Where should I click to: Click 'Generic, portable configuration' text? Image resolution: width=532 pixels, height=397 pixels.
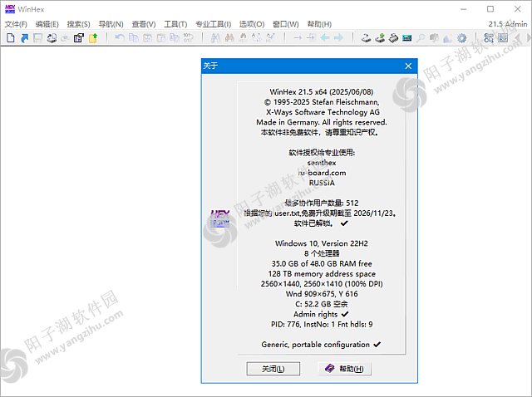321,345
